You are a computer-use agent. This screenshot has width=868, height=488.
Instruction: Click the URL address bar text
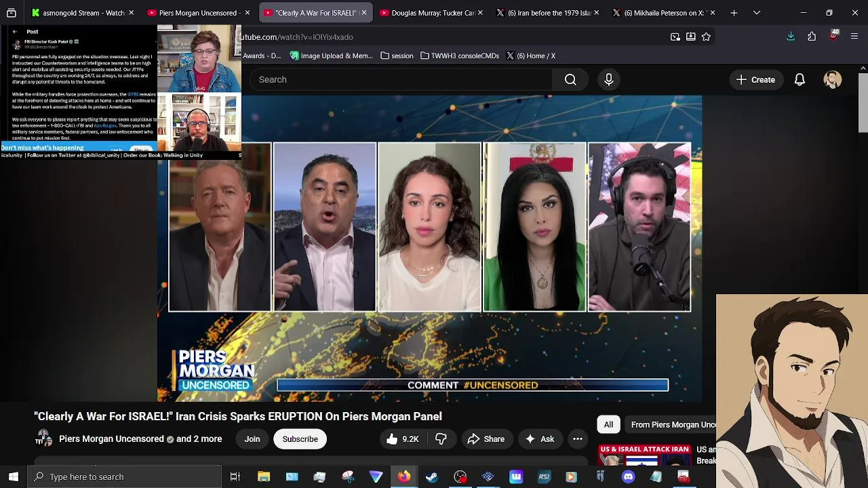click(x=297, y=37)
